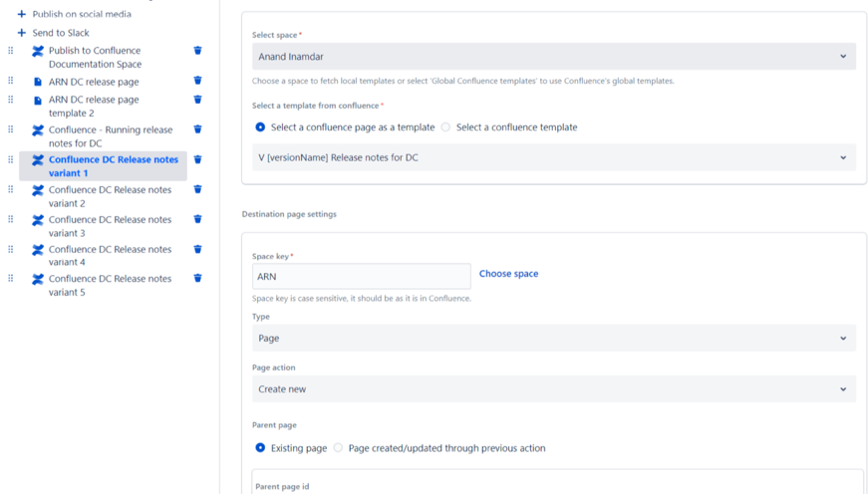Select 'Select a confluence template' radio option
Screen dimensions: 868x494
[x=446, y=127]
